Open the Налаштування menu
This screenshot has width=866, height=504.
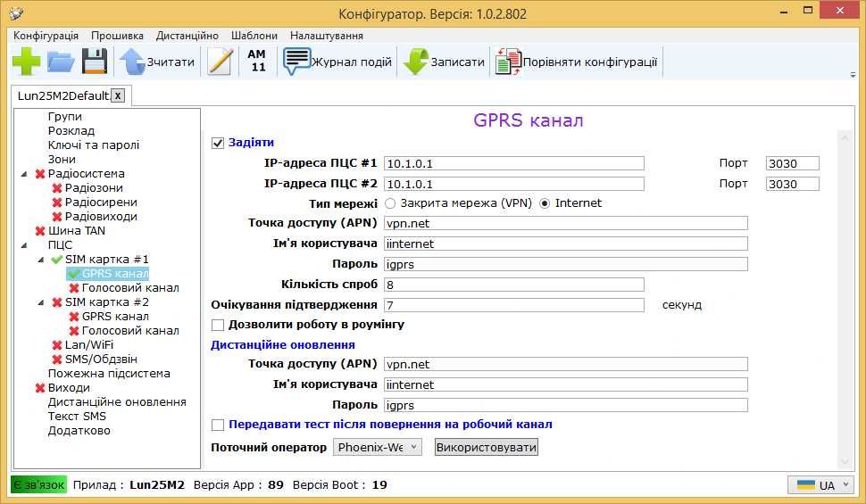(327, 36)
